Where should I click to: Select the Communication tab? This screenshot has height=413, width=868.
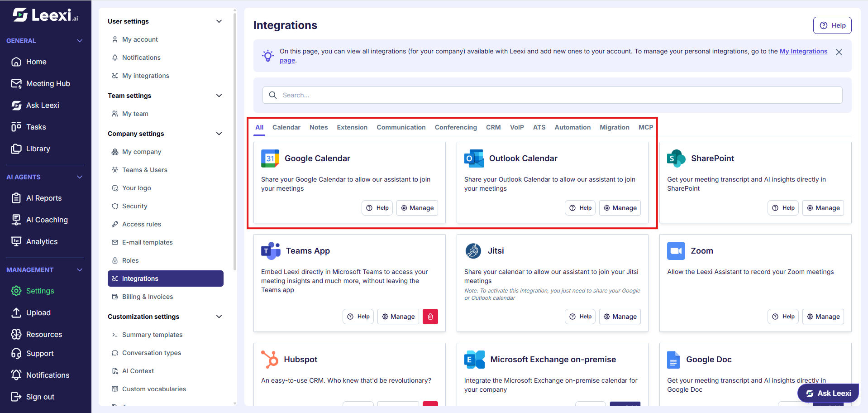(x=401, y=127)
